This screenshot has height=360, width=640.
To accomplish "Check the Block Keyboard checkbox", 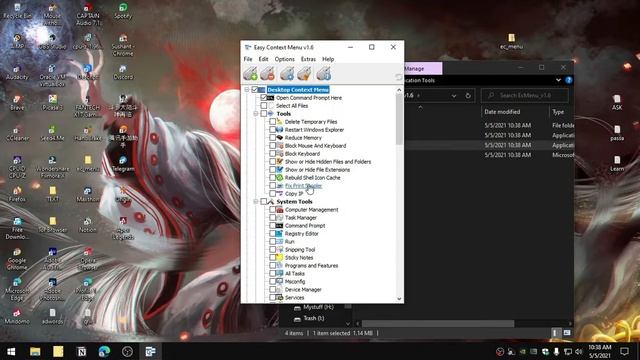I will click(x=272, y=153).
